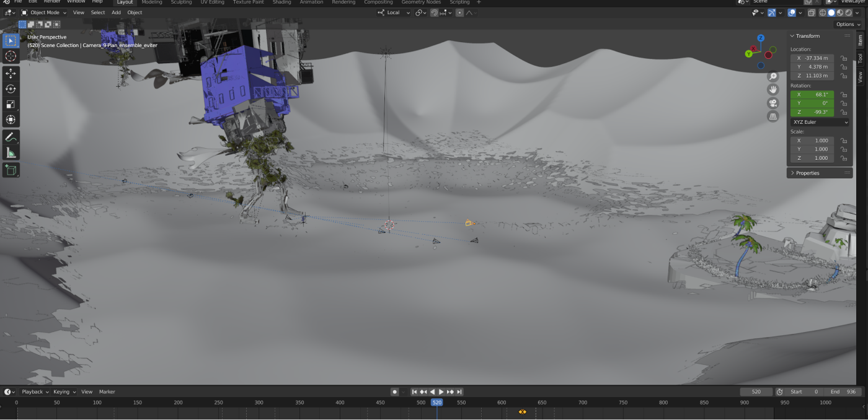
Task: Choose the invert selection mode icon
Action: point(48,24)
